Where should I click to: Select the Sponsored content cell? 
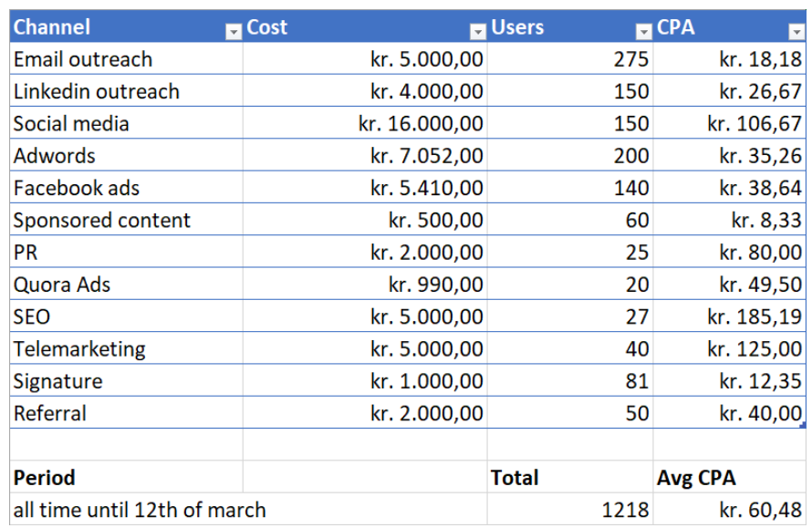click(102, 221)
